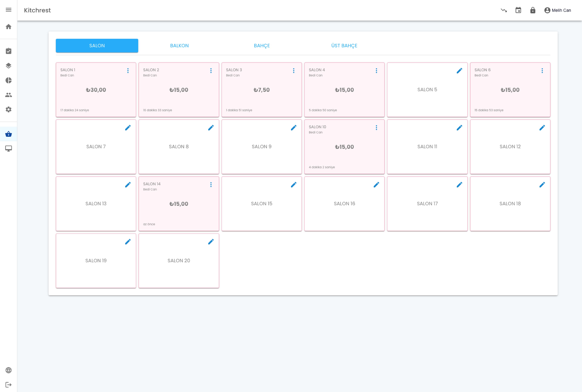Open the clipboard checklist sidebar icon
582x392 pixels.
coord(8,51)
